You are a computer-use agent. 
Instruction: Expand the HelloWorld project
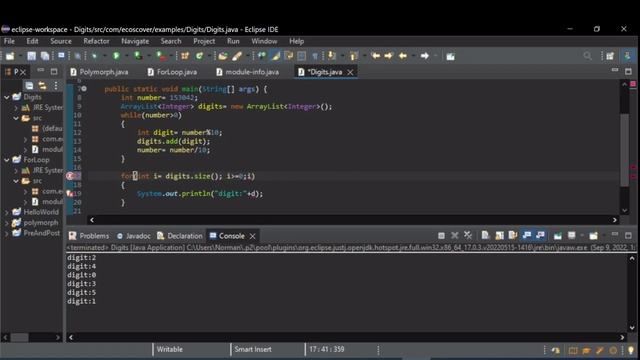tap(7, 212)
